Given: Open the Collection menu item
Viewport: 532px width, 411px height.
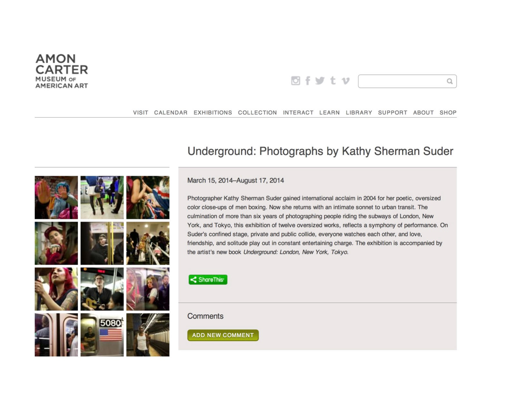Looking at the screenshot, I should pyautogui.click(x=257, y=113).
